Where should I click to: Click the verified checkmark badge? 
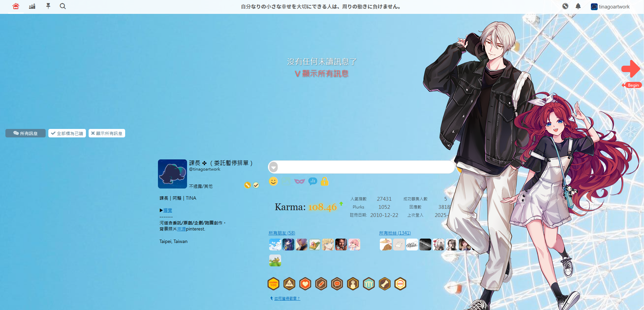256,185
